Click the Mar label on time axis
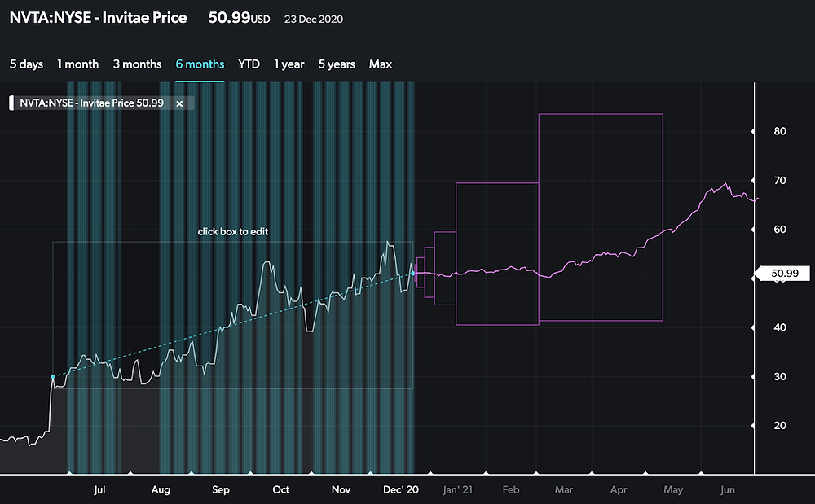 [x=564, y=489]
